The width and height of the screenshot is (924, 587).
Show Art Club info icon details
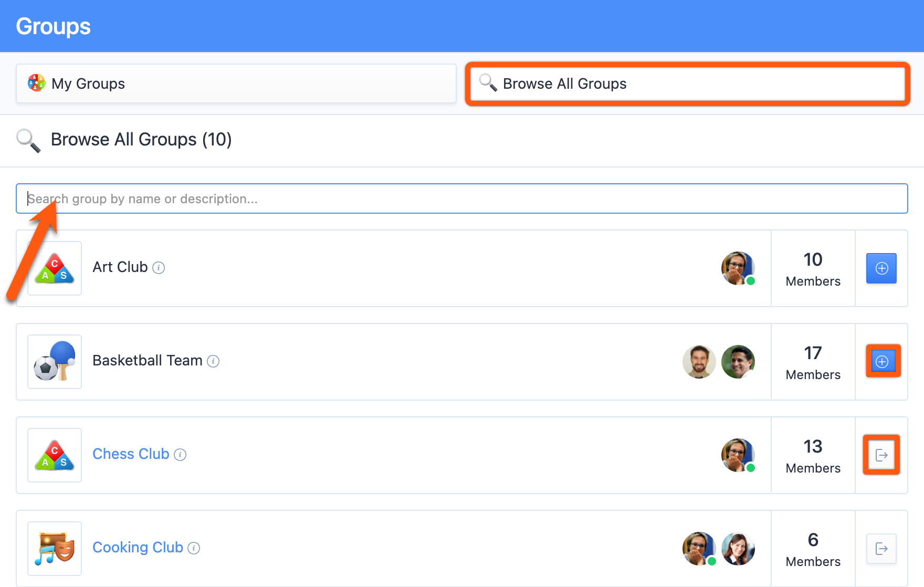159,268
